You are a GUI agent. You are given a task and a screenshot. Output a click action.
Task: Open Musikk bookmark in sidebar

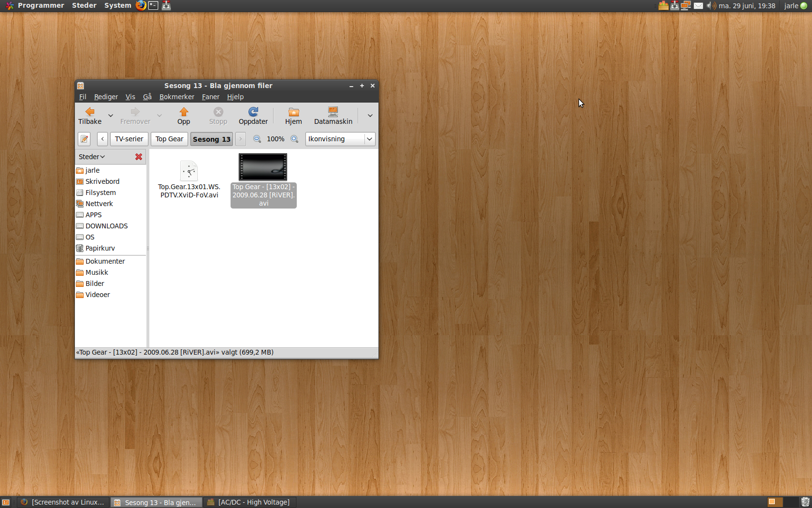111,272
